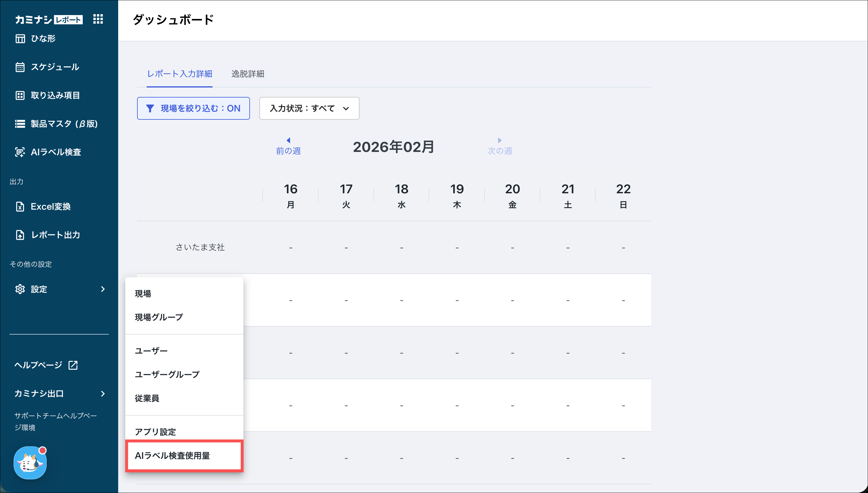Select アプリ設定 in the popup menu
This screenshot has height=493, width=868.
155,432
